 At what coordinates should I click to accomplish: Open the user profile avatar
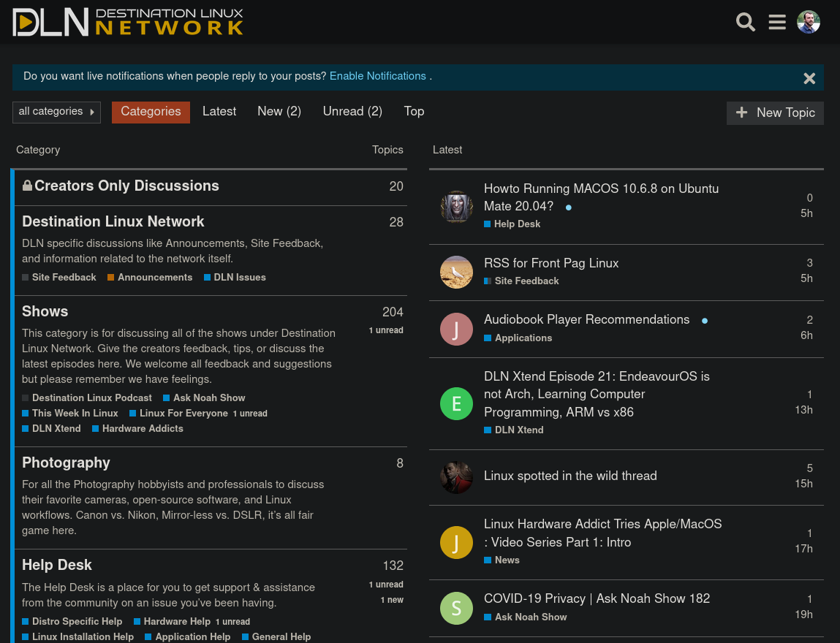809,22
